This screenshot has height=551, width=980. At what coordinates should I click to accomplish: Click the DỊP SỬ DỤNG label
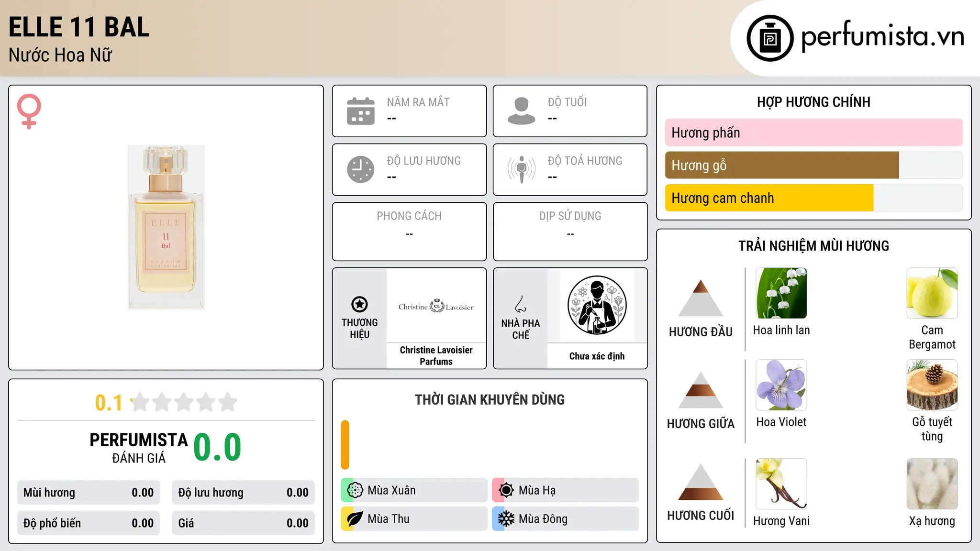pos(570,216)
